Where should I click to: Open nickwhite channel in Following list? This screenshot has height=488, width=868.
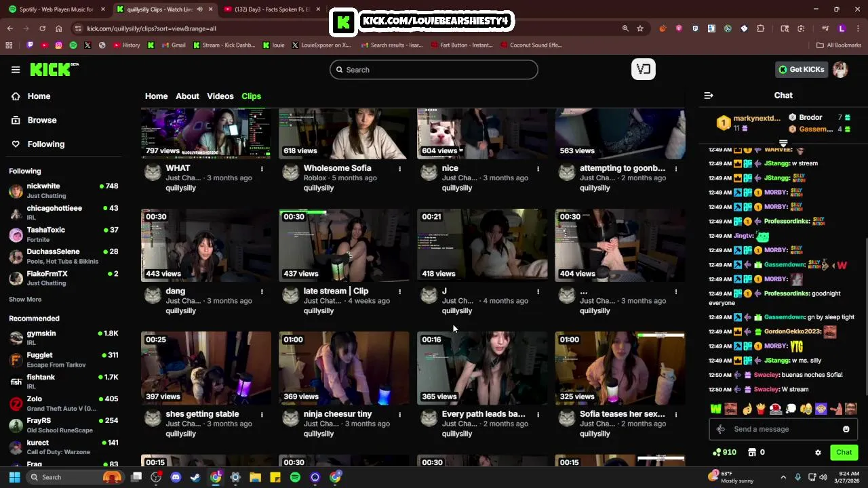coord(64,190)
